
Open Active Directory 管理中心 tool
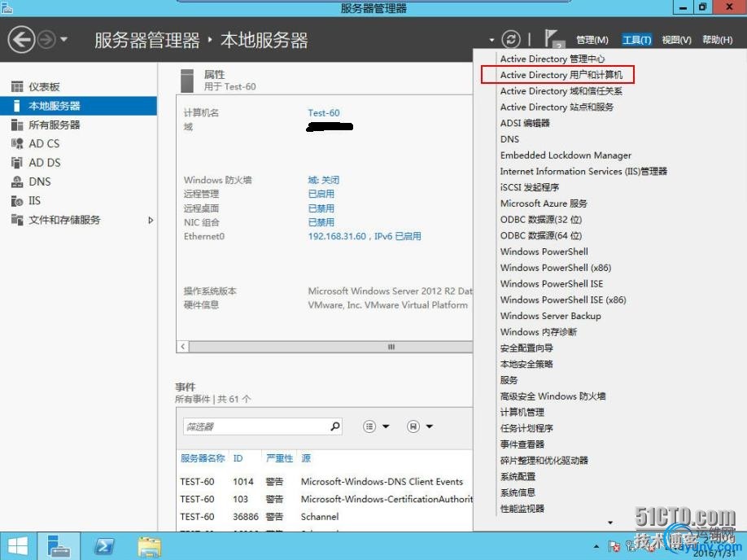(553, 59)
